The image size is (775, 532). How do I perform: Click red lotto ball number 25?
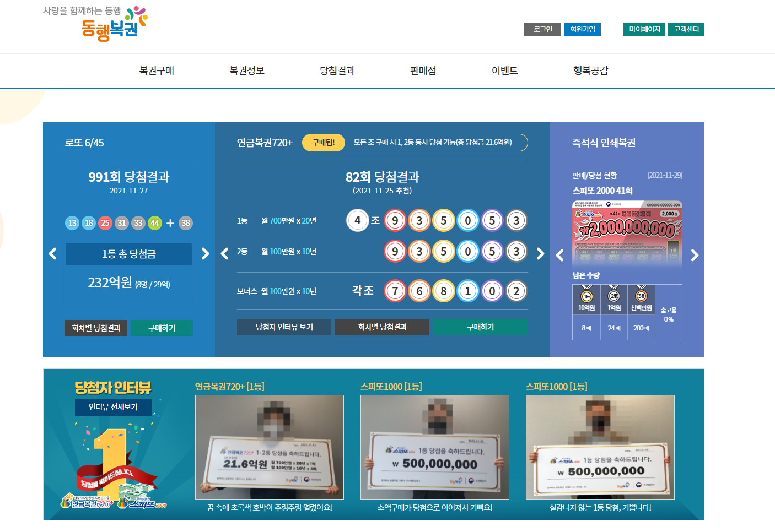click(105, 223)
